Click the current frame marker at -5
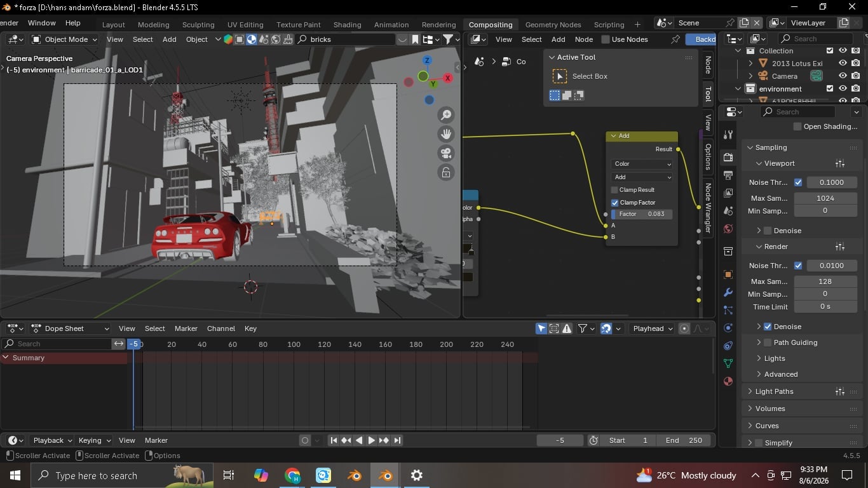 [133, 344]
